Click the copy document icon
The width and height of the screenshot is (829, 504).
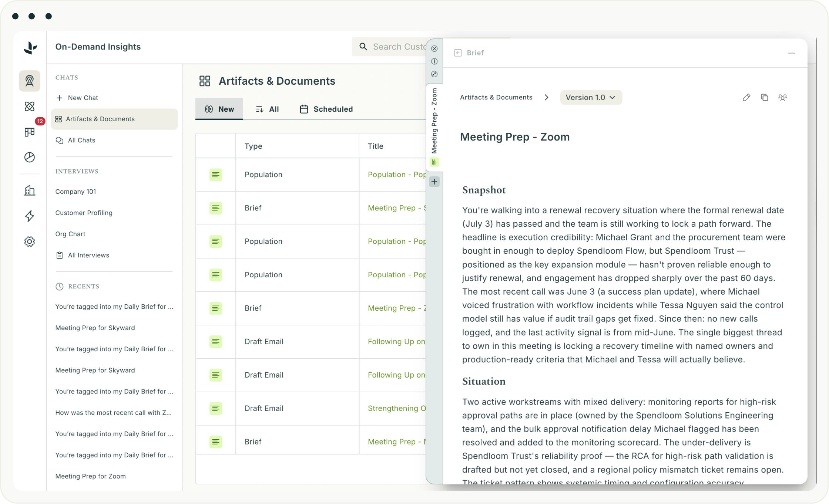[765, 97]
